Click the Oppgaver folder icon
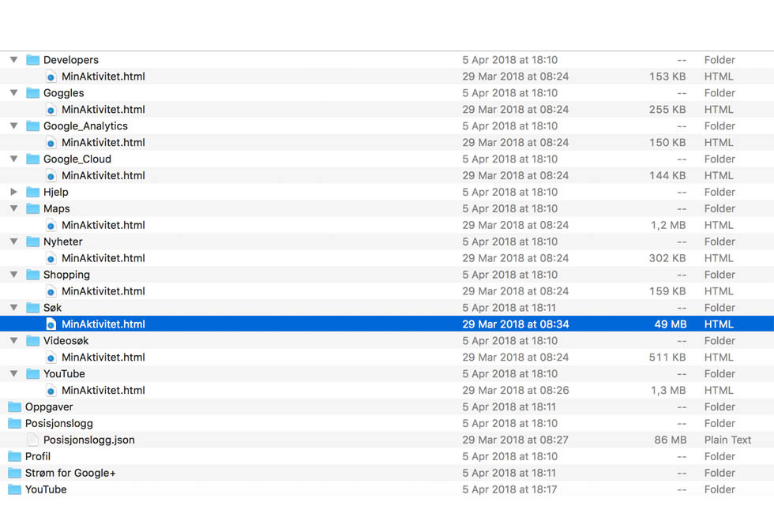Viewport: 774px width, 532px height. coord(15,406)
